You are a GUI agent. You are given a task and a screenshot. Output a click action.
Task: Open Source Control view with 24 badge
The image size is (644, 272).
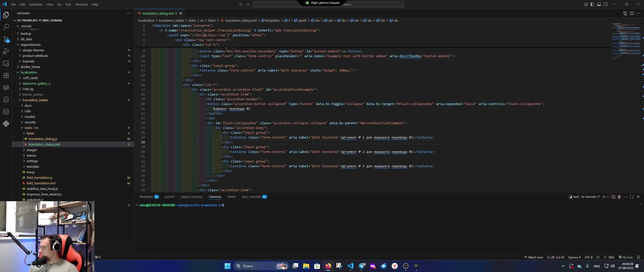click(6, 39)
